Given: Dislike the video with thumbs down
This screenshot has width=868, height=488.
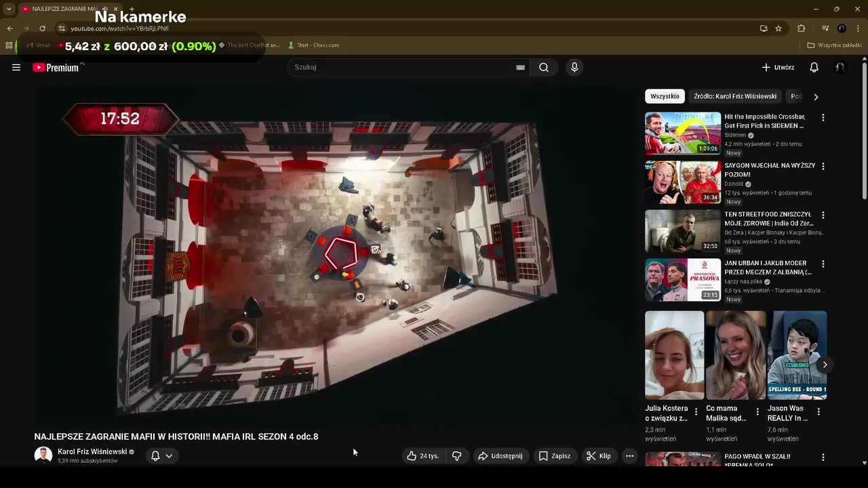Looking at the screenshot, I should pyautogui.click(x=456, y=456).
